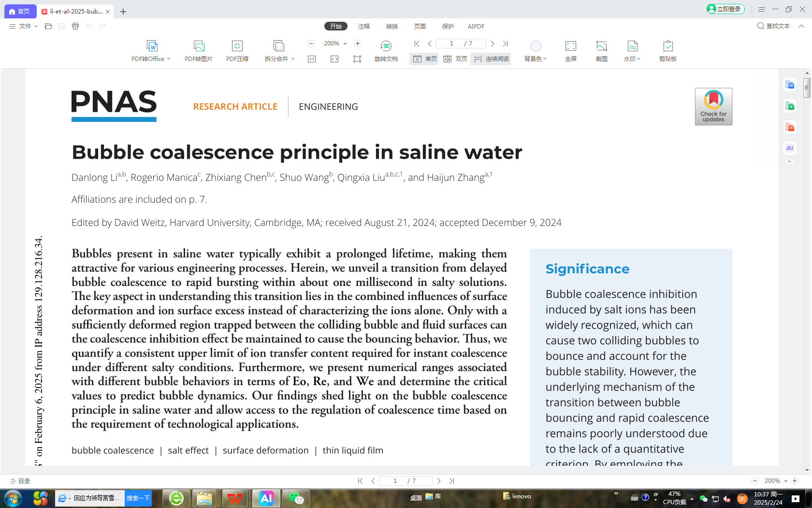Viewport: 812px width, 508px height.
Task: Collapse the right sidebar tools chevron
Action: coord(790,162)
